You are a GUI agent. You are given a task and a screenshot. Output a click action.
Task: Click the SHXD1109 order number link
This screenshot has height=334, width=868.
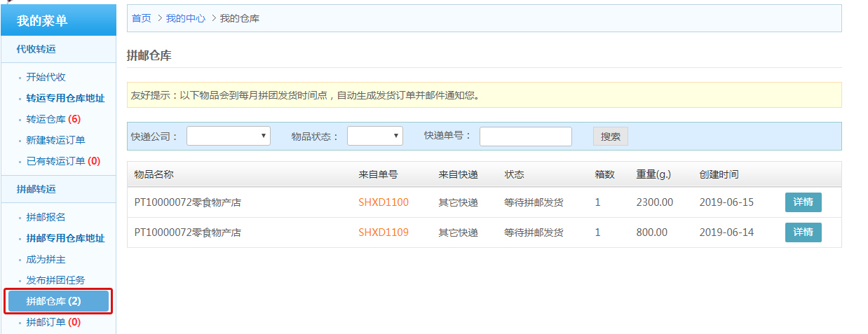tap(383, 232)
